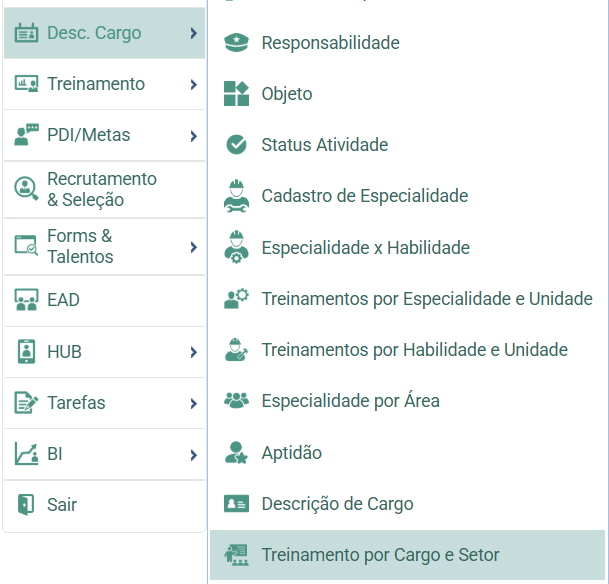Click the Especialidade por Área group icon
609x584 pixels.
click(236, 400)
